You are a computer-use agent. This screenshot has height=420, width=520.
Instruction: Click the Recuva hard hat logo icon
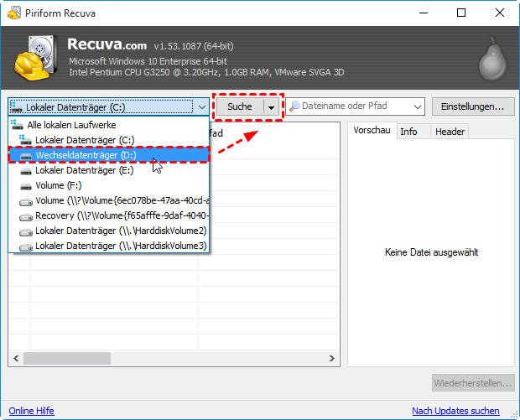[x=35, y=58]
